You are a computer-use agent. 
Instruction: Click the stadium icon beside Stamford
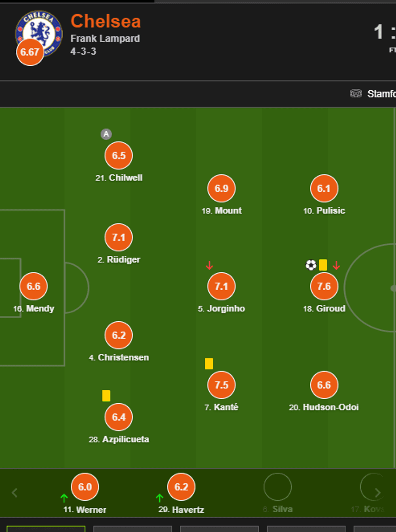[356, 94]
